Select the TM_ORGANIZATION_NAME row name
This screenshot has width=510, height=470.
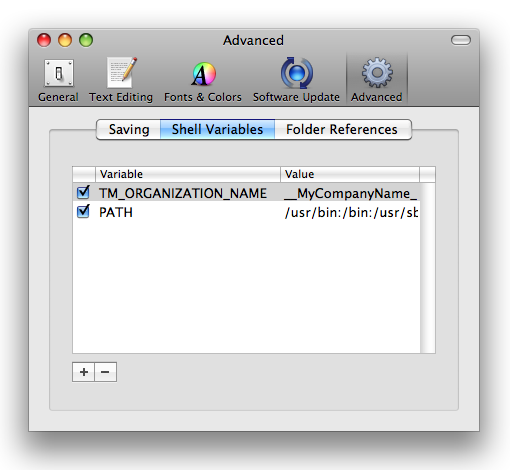(x=183, y=193)
